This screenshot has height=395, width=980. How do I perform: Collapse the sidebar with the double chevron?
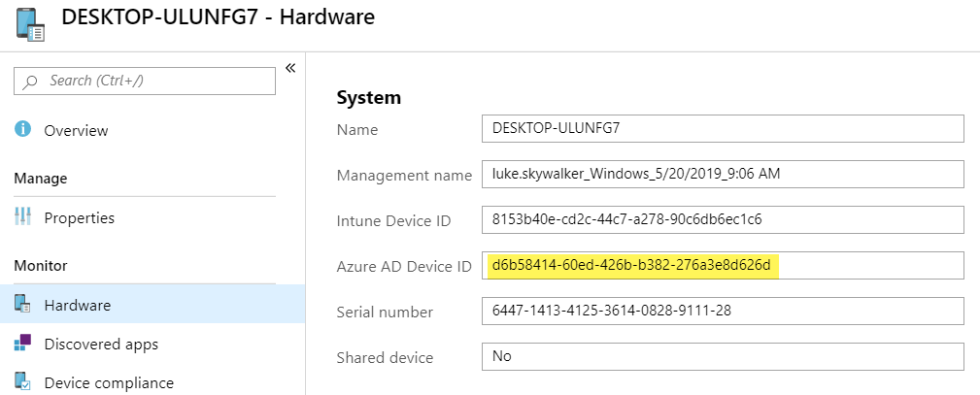pos(289,68)
